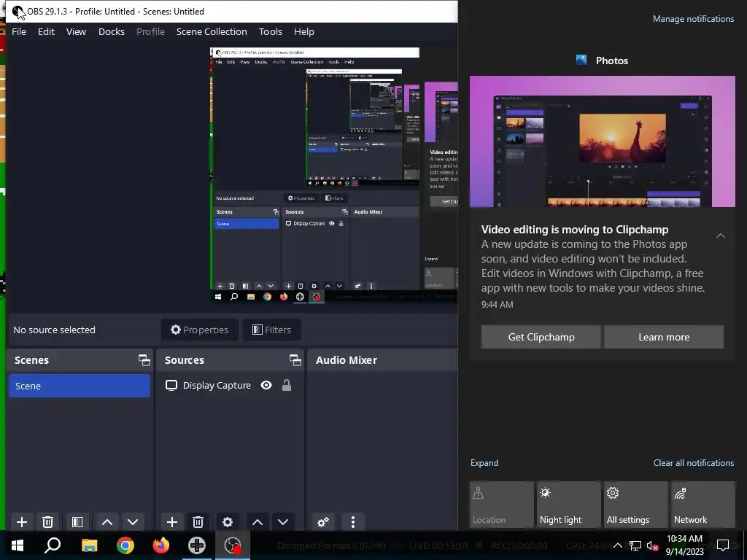Launch Google Chrome from taskbar

click(x=125, y=545)
